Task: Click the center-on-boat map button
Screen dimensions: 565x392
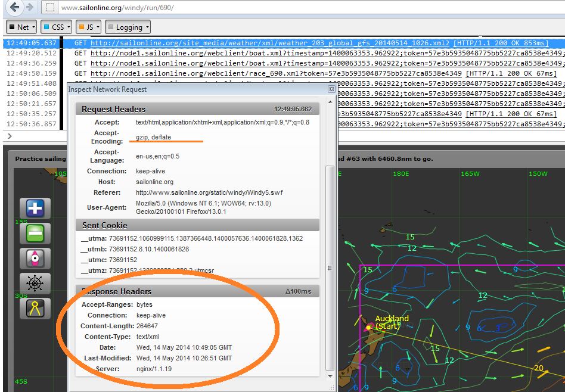Action: pos(35,259)
